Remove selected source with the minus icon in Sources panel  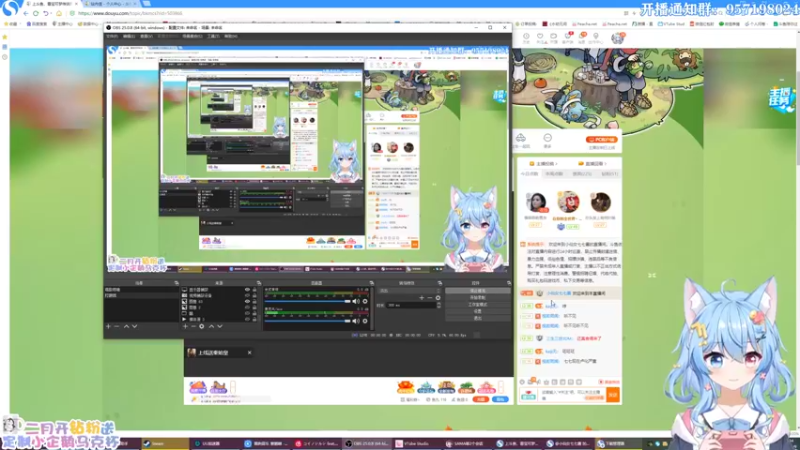[x=193, y=326]
